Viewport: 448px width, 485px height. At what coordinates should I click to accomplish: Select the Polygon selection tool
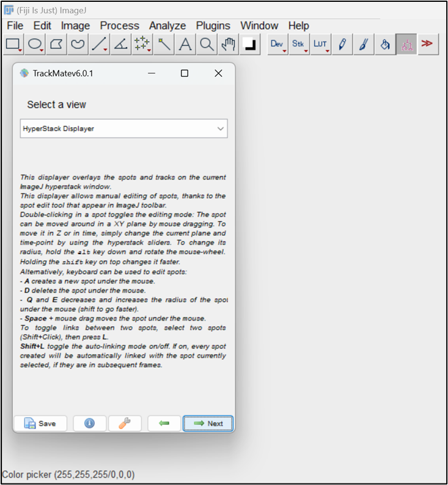pyautogui.click(x=57, y=44)
